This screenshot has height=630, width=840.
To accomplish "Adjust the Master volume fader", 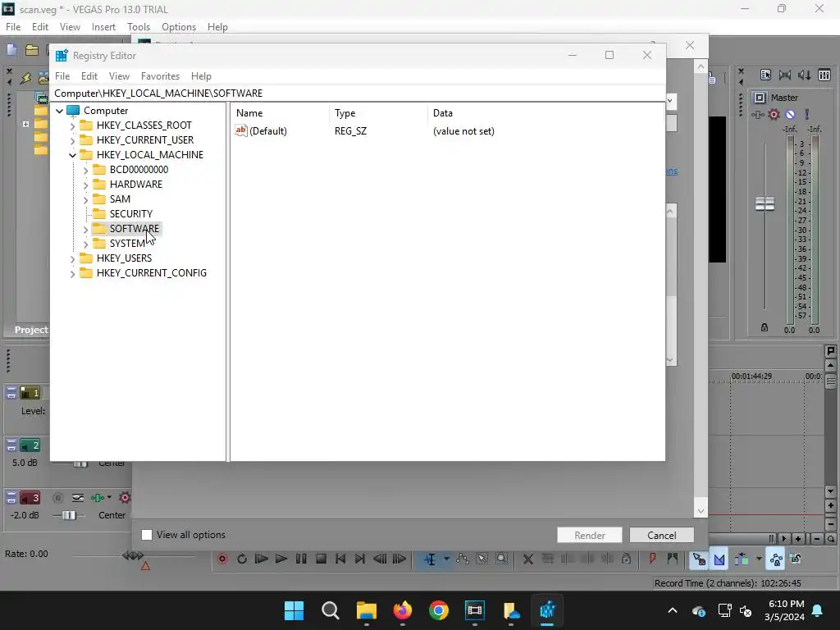I will 765,203.
